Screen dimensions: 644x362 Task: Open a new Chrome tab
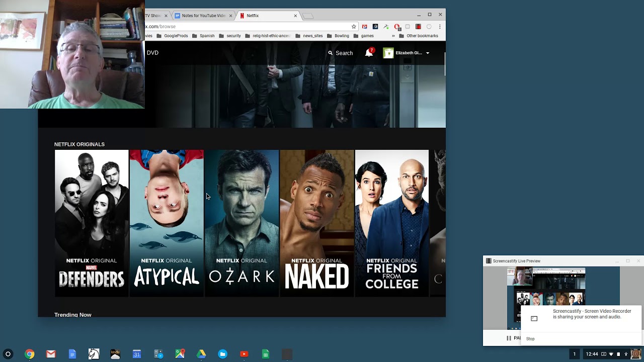308,16
